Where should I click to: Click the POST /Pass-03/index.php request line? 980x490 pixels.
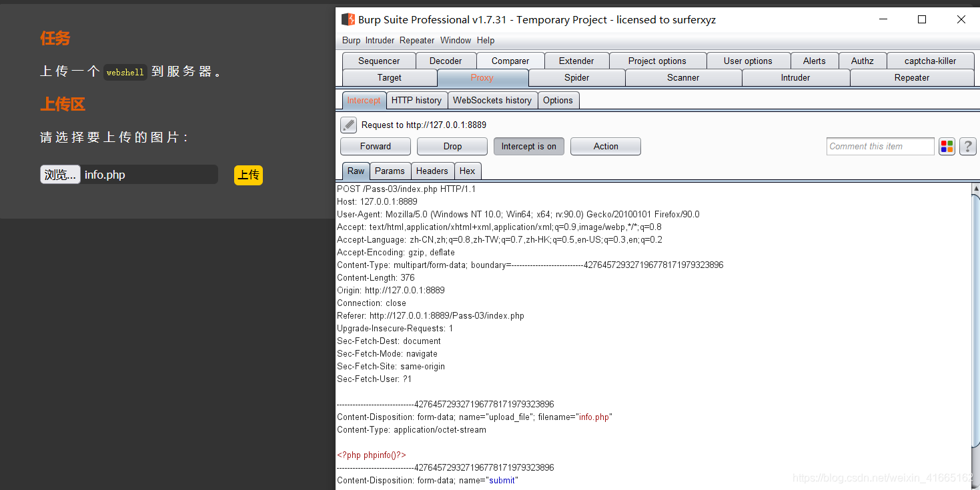(x=406, y=189)
